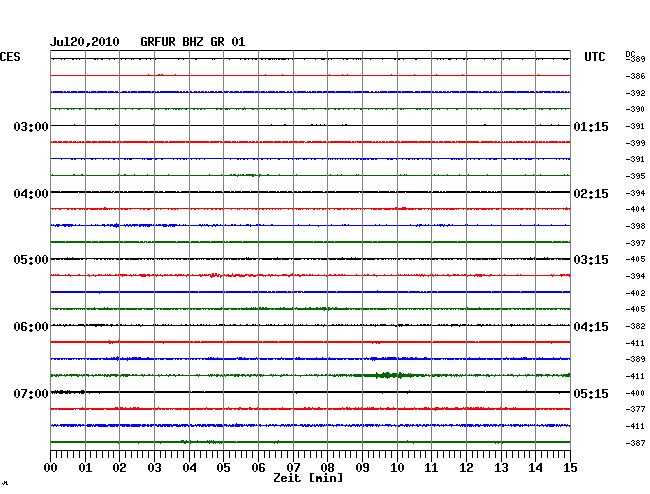Select minute tick label 12
Image resolution: width=650 pixels, height=494 pixels.
coord(466,467)
